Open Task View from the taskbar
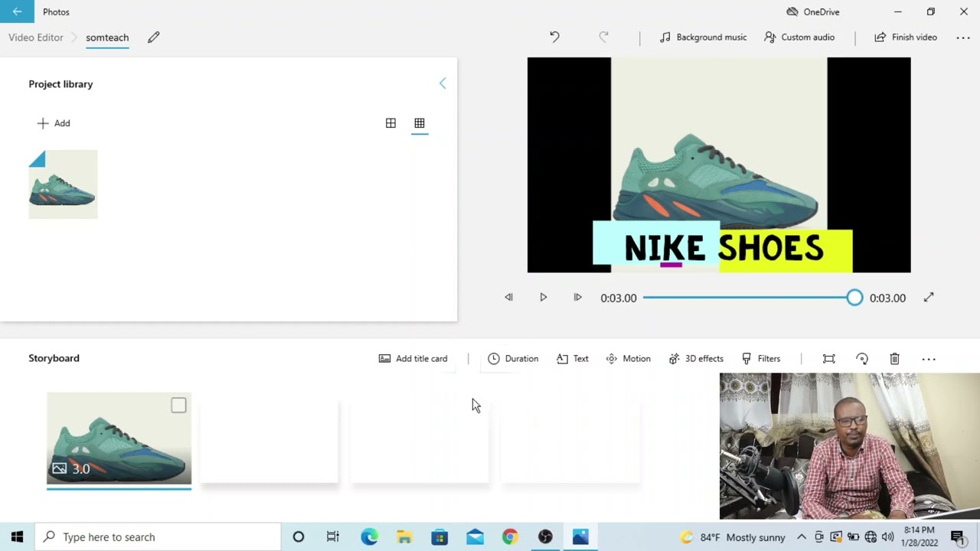This screenshot has height=551, width=980. (x=333, y=536)
